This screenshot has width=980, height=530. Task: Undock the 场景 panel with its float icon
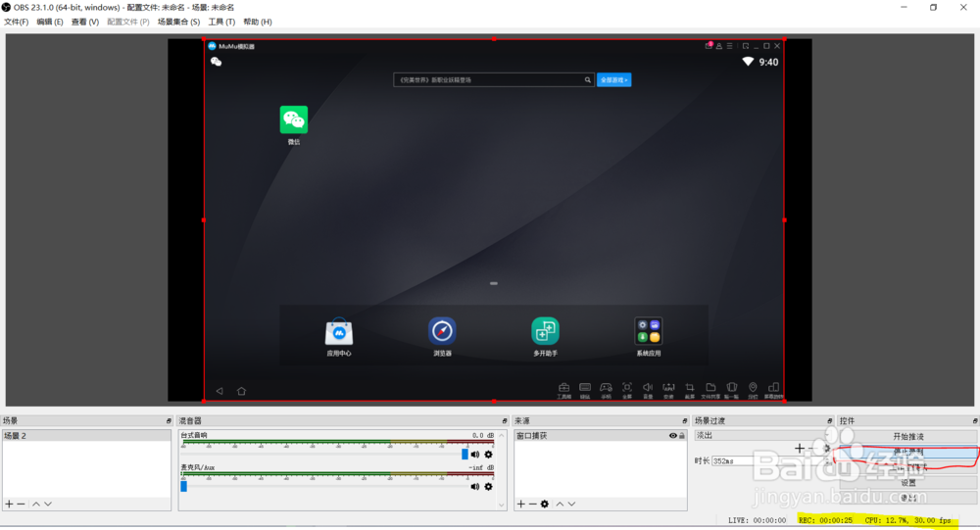[x=169, y=420]
